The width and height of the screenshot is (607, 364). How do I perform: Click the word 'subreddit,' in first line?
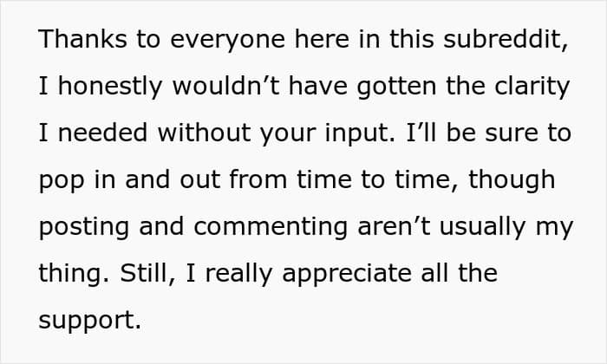coord(506,39)
